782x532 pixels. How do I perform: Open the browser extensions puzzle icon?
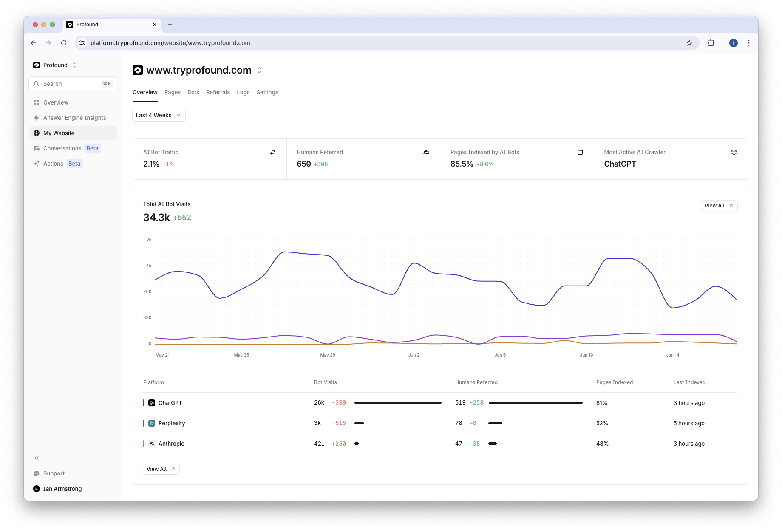click(x=711, y=43)
